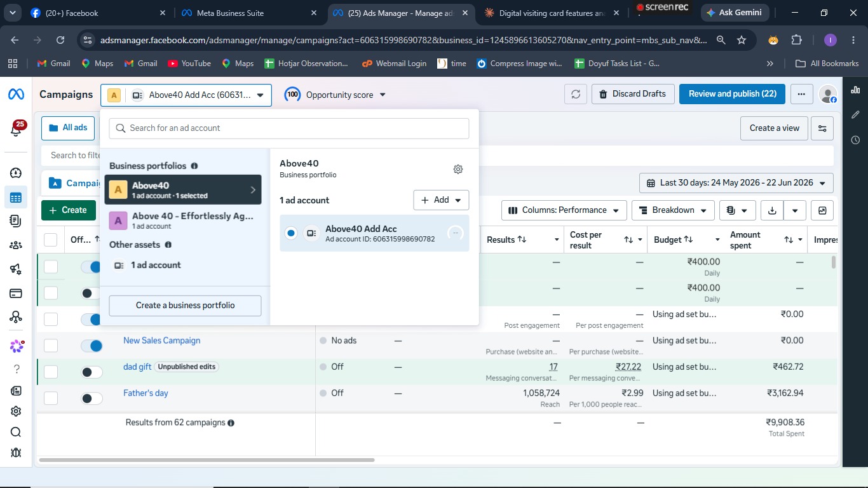Open the Breakdown dropdown
868x488 pixels.
[674, 210]
